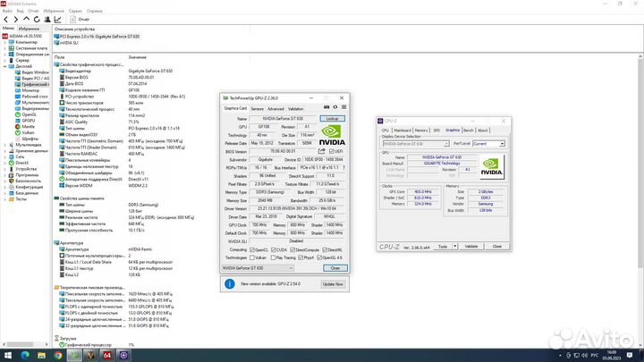Image resolution: width=644 pixels, height=362 pixels.
Task: Click the NVIDIA logo in GPU-Z
Action: click(x=332, y=135)
